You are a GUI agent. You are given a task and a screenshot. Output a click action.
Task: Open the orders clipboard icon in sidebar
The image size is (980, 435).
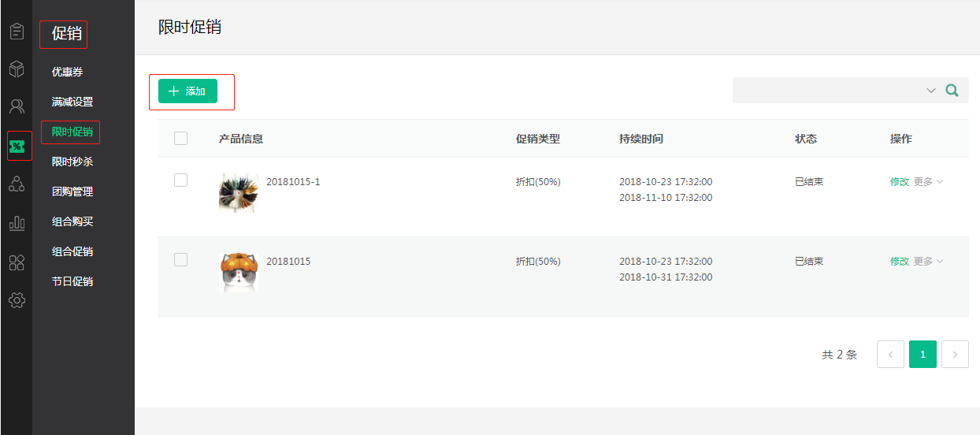[x=17, y=32]
